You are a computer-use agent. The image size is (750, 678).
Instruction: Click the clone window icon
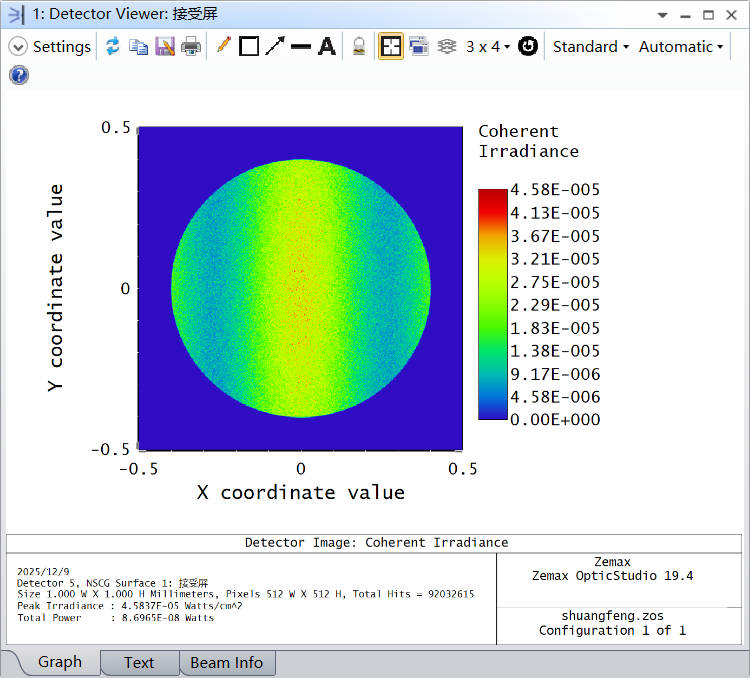tap(419, 46)
